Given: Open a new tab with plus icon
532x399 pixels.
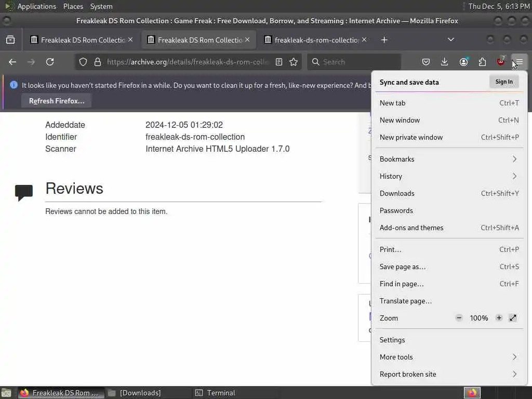Looking at the screenshot, I should click(384, 40).
